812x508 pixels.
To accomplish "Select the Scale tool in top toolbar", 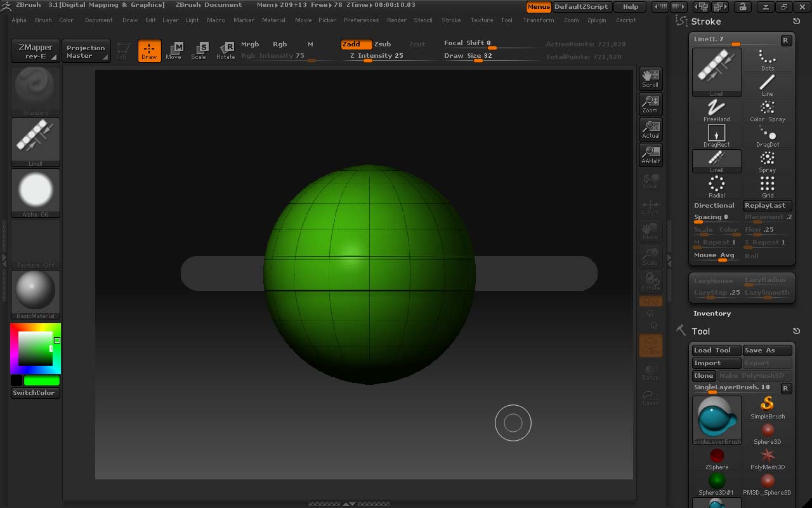I will [199, 51].
